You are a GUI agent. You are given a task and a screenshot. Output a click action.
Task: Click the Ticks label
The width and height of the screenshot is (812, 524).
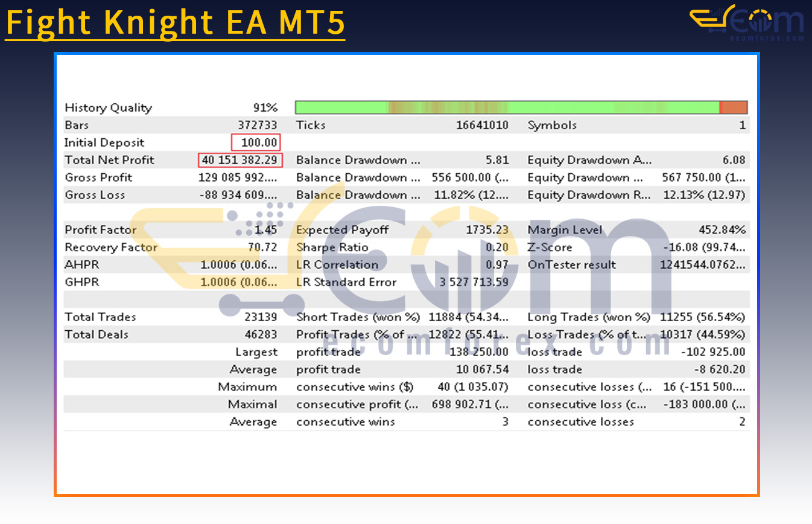(x=311, y=126)
